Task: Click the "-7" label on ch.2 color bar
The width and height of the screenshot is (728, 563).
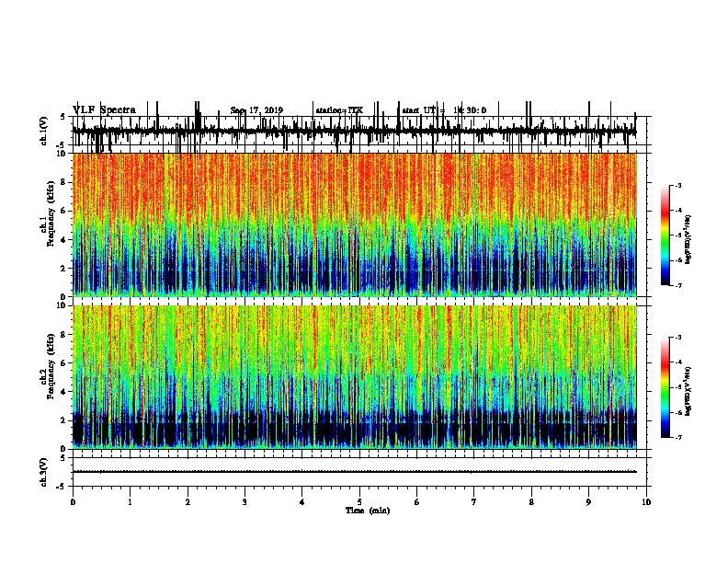Action: pos(678,438)
